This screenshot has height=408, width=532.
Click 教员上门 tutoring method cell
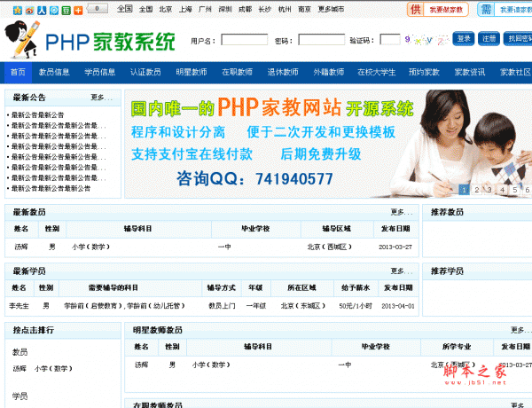click(x=222, y=306)
